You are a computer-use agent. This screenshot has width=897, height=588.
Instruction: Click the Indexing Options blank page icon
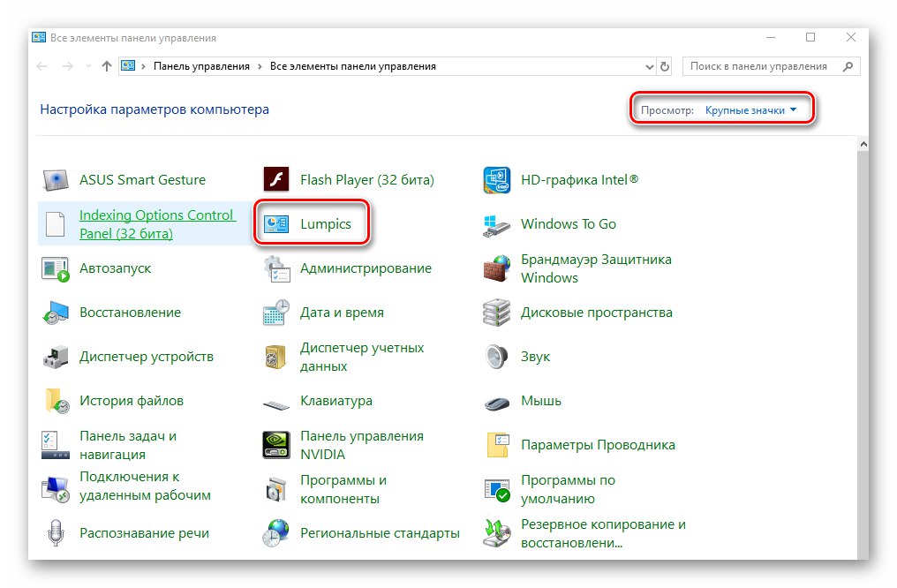click(56, 224)
